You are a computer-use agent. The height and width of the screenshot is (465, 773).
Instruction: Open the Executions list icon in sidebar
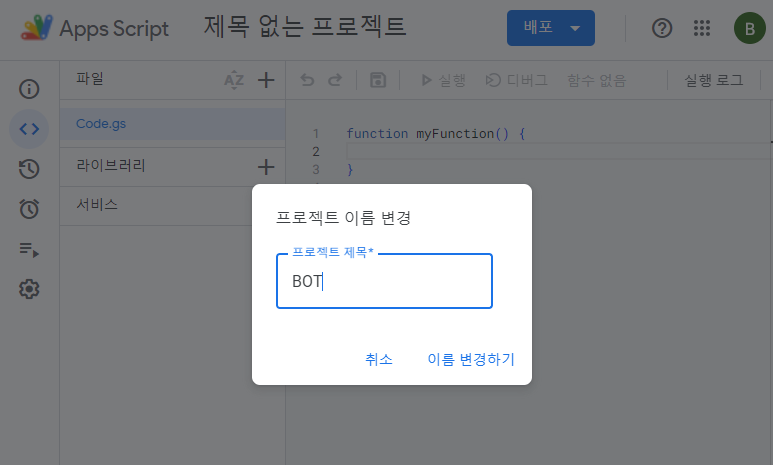click(x=29, y=249)
